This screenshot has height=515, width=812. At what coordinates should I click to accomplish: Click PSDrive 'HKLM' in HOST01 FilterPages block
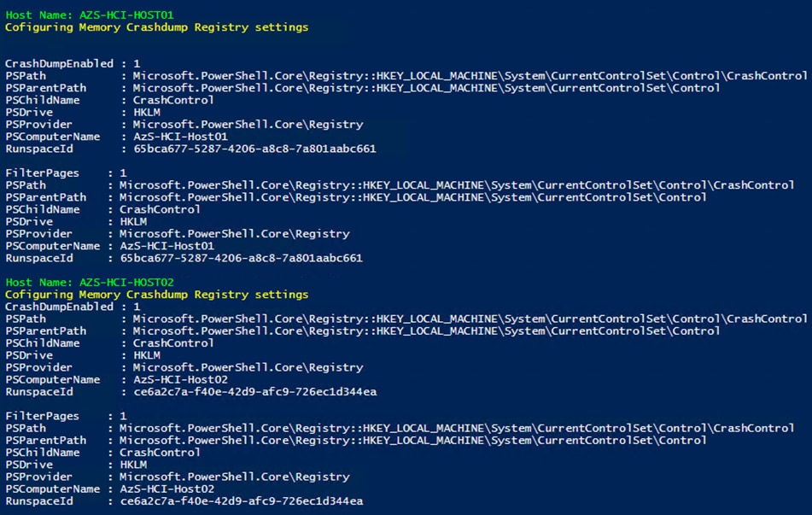[x=133, y=222]
